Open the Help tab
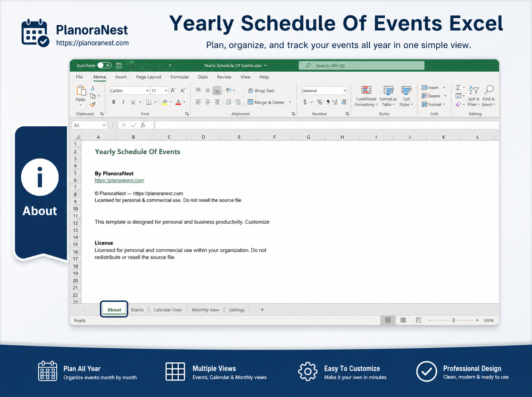This screenshot has height=397, width=532. (264, 77)
